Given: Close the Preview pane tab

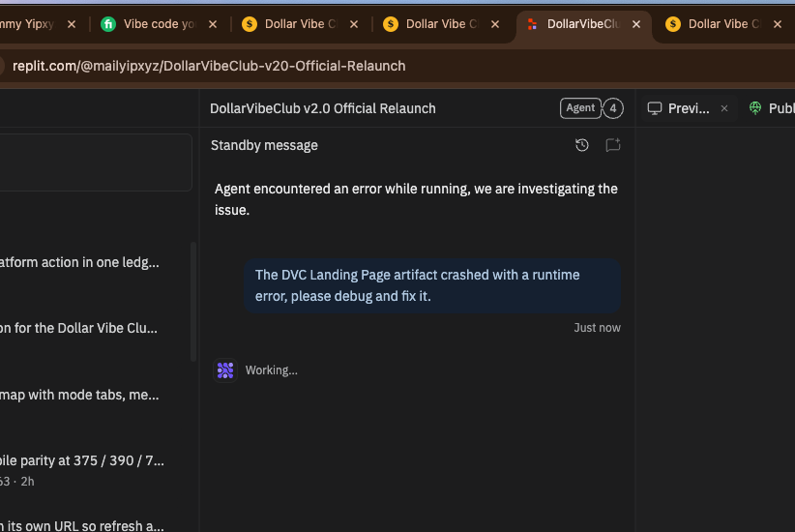Looking at the screenshot, I should [x=724, y=108].
